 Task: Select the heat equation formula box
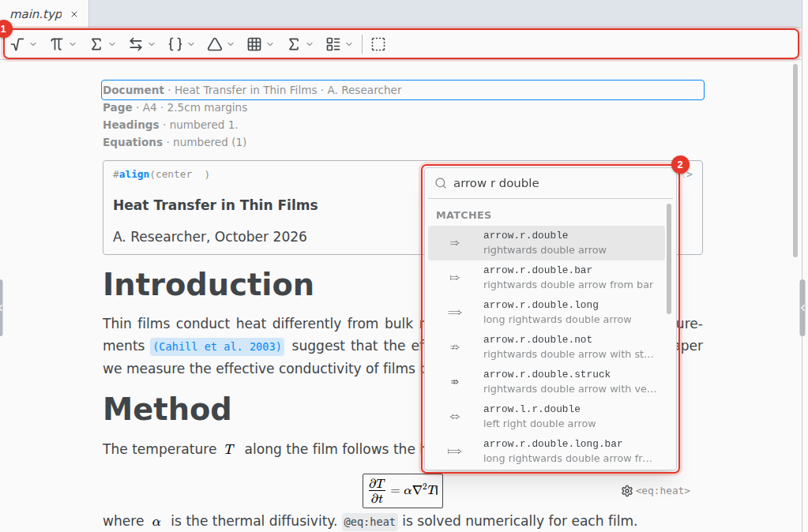click(403, 491)
